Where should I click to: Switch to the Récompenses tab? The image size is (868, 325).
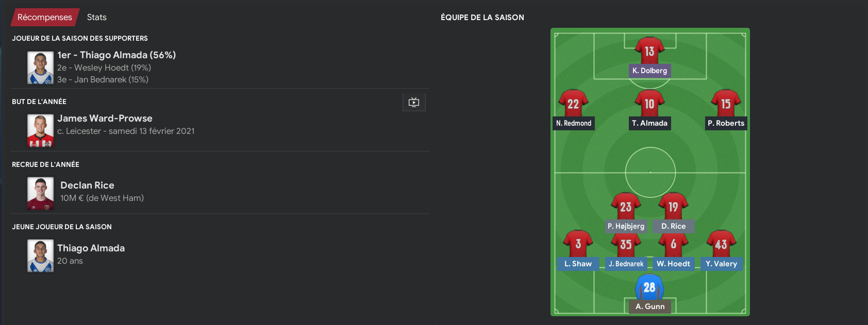[45, 17]
